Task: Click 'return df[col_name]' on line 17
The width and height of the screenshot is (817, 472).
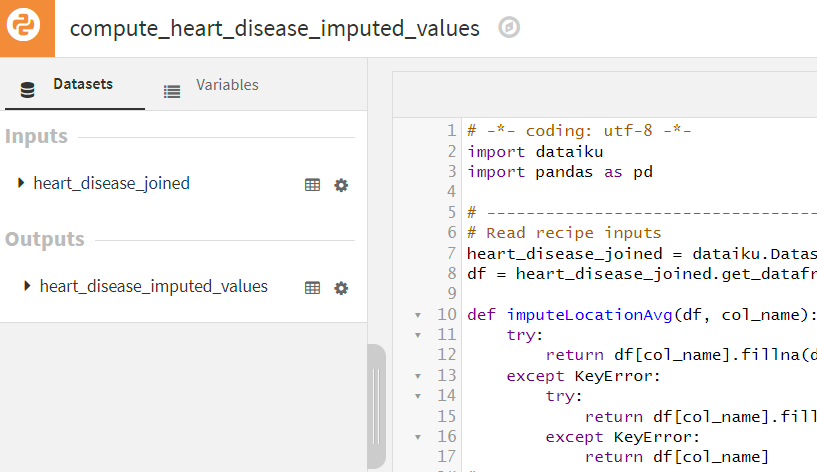Action: pyautogui.click(x=677, y=457)
